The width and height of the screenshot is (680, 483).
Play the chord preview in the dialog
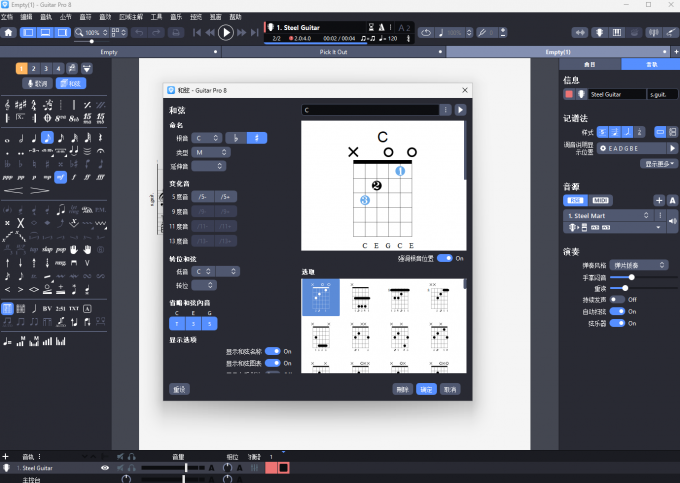(x=460, y=110)
